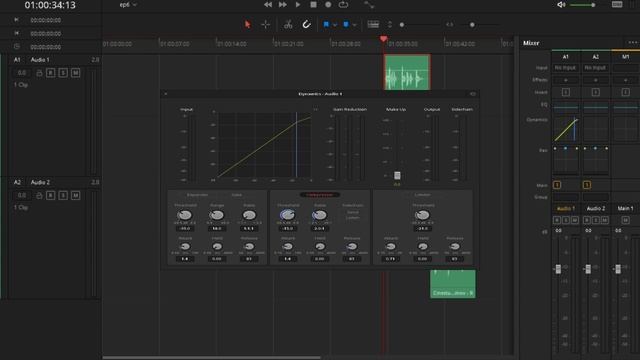
Task: Add a blue marker
Action: coord(346,24)
